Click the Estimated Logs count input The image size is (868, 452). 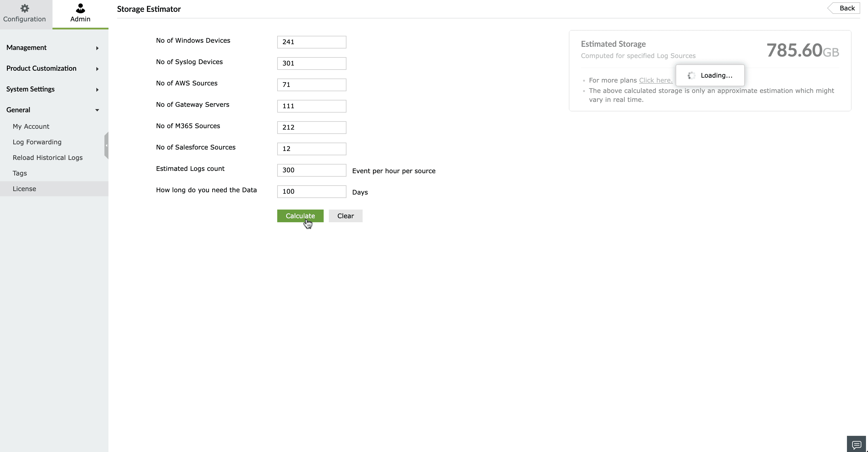pos(311,170)
